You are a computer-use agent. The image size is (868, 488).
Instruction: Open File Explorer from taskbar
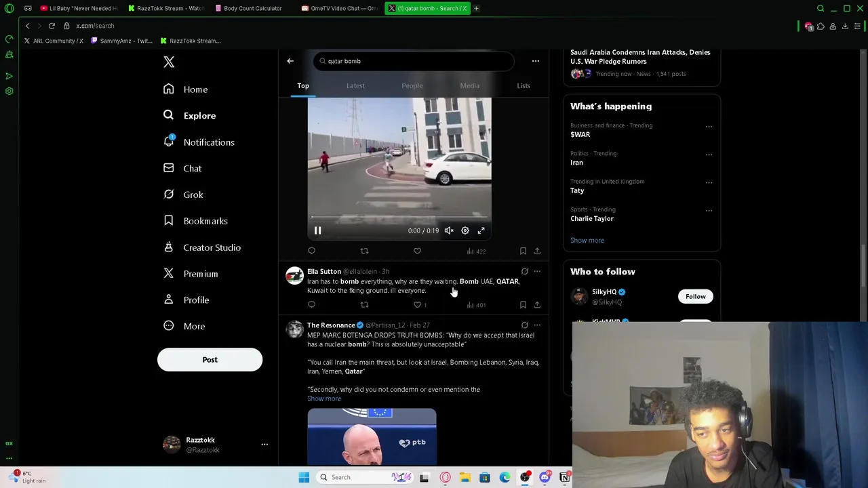coord(465,478)
